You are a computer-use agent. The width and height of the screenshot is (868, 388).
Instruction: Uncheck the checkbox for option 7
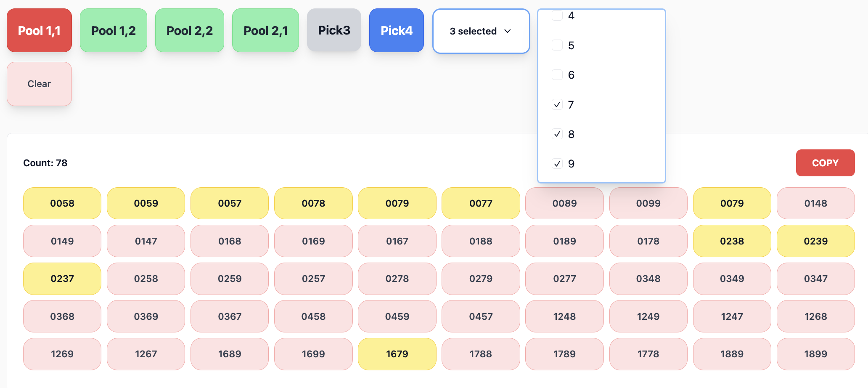point(557,105)
